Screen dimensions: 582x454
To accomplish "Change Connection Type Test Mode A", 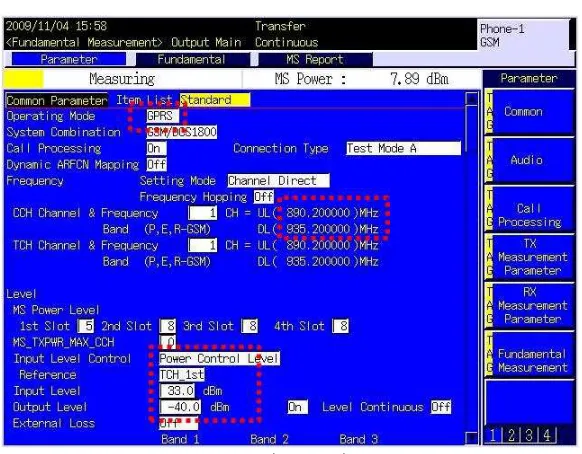I will click(403, 148).
